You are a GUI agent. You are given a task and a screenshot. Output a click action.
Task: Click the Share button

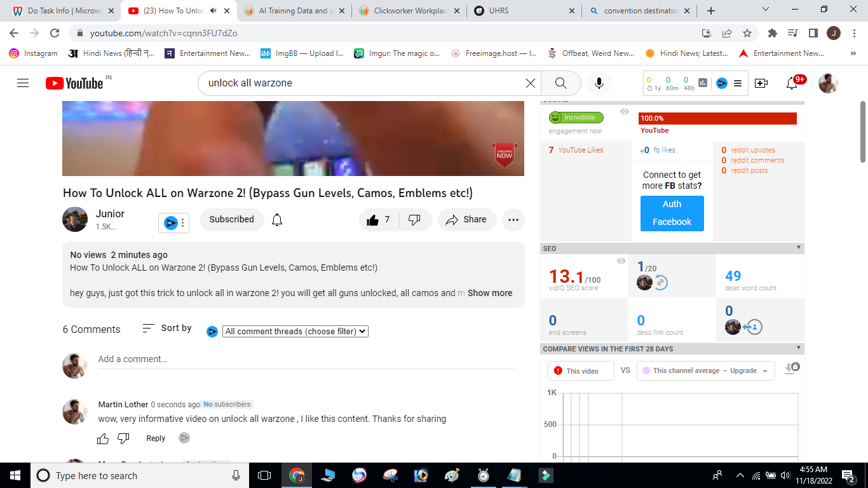pyautogui.click(x=466, y=220)
